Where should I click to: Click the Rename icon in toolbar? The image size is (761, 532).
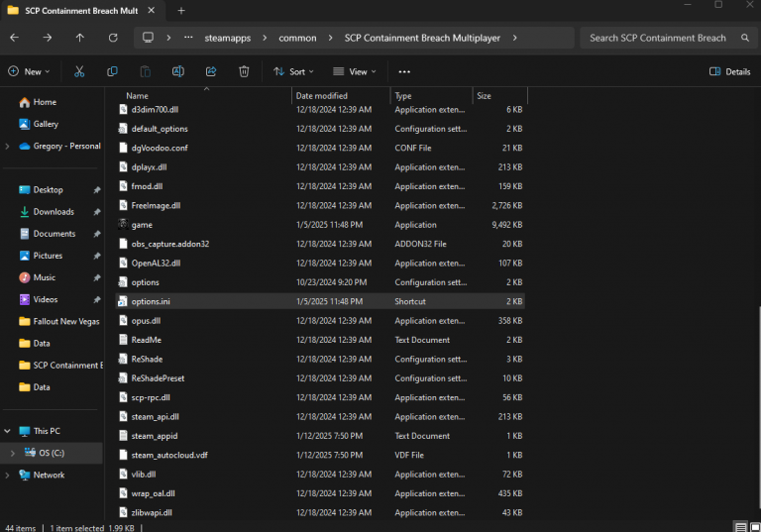pyautogui.click(x=178, y=71)
